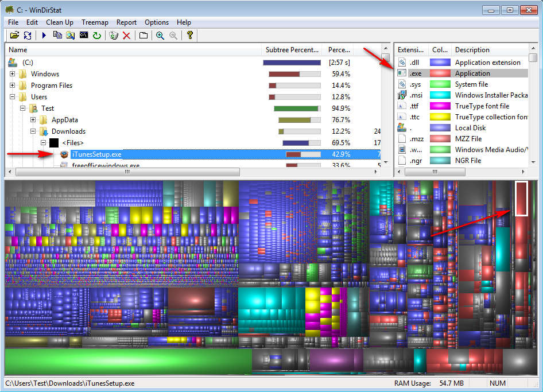The width and height of the screenshot is (543, 392).
Task: Collapse the Users folder node
Action: coord(13,97)
